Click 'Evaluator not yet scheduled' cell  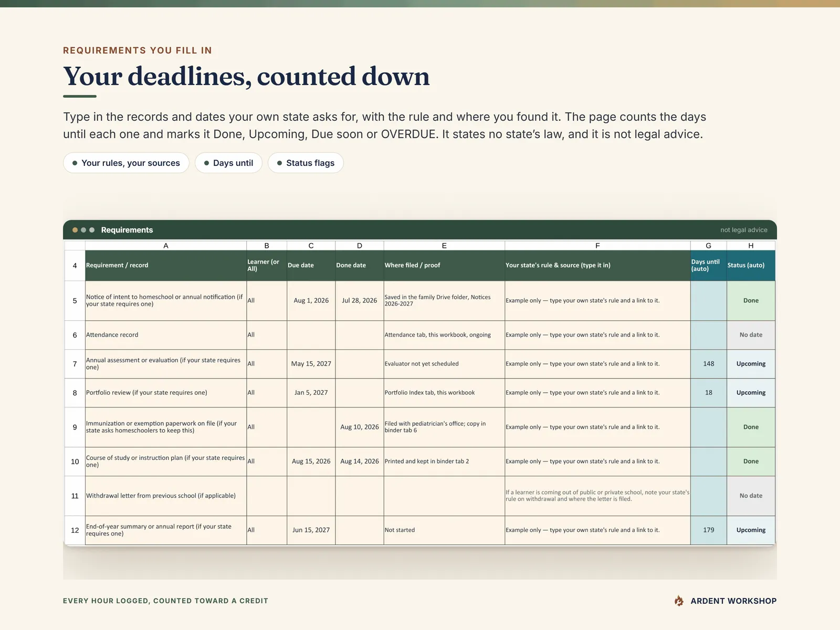[x=444, y=364]
